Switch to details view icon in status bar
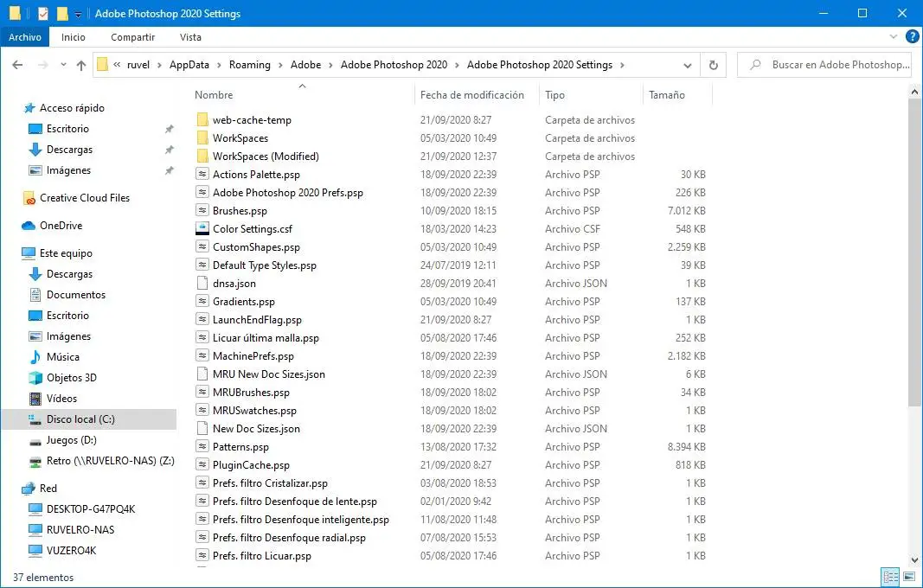The image size is (923, 588). 890,577
